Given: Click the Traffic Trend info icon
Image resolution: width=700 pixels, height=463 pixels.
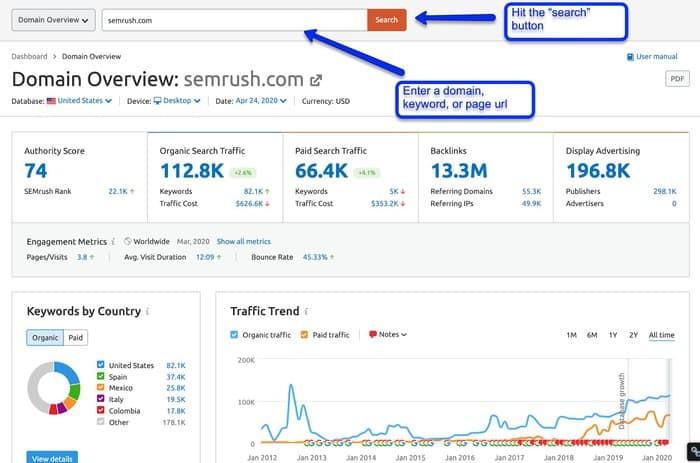Looking at the screenshot, I should pos(306,311).
